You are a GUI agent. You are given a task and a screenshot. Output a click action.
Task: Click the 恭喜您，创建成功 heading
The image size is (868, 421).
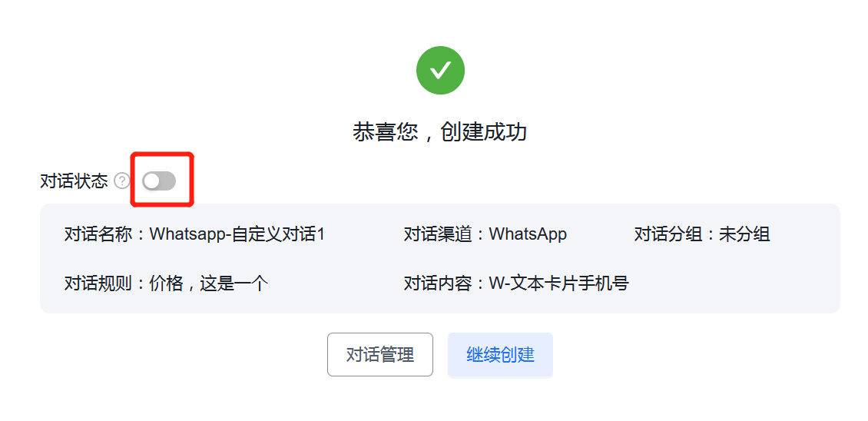pos(439,132)
